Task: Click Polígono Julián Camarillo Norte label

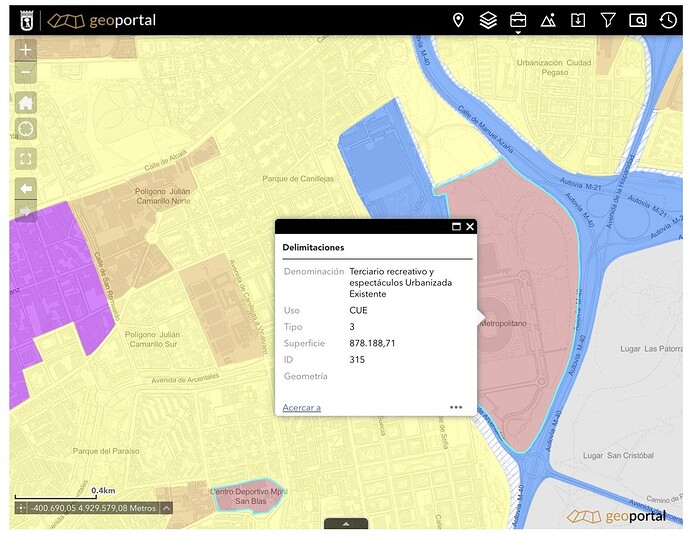Action: (163, 196)
